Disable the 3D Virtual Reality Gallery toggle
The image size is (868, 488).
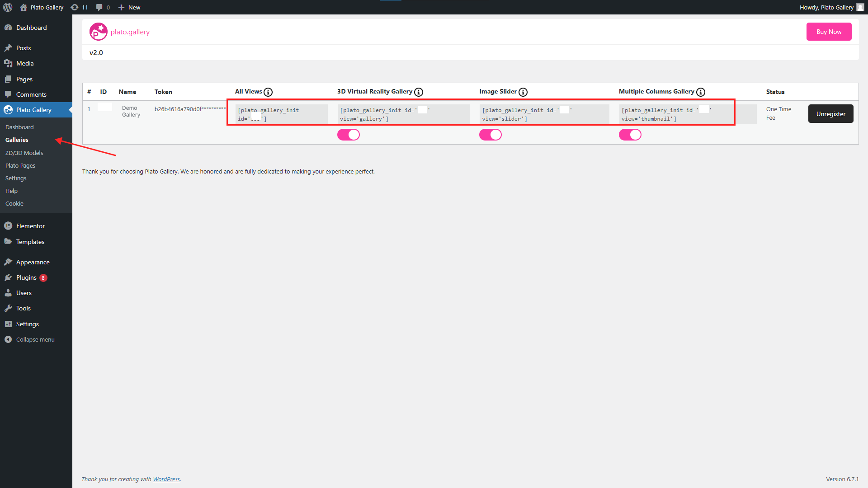click(348, 134)
